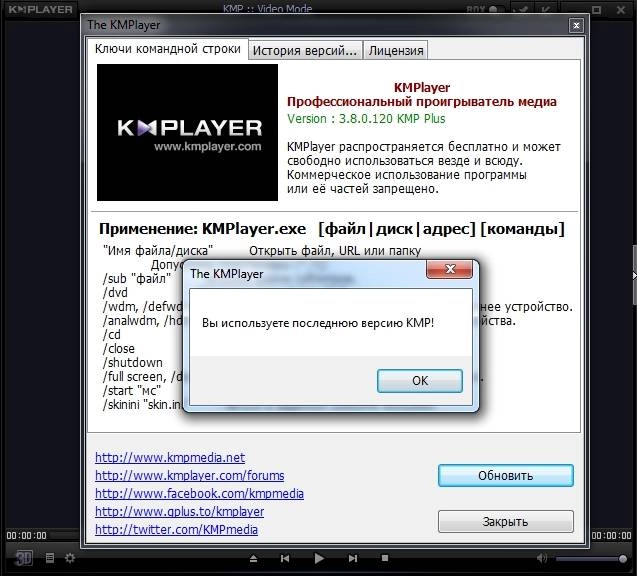
Task: Click elapsed time display at bottom left
Action: coord(26,535)
